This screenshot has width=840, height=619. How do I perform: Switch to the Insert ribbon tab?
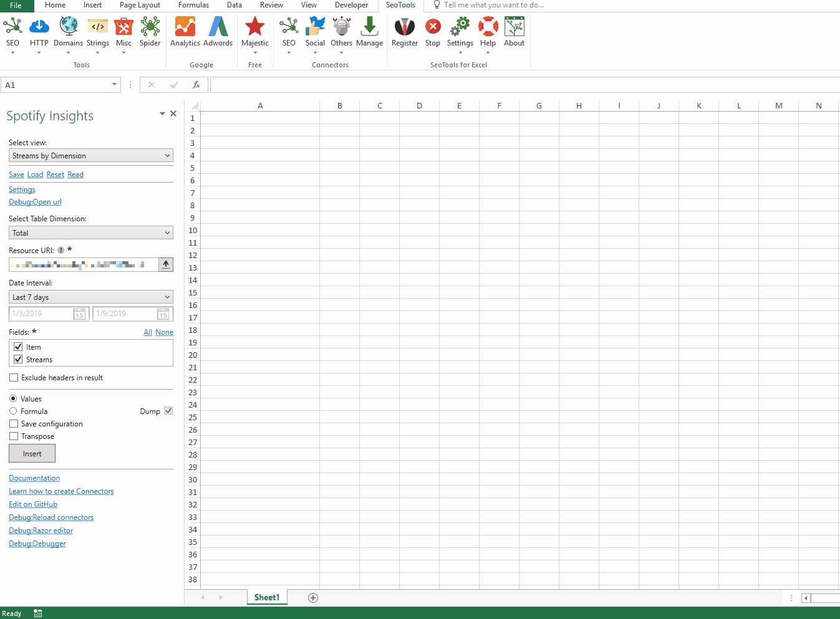tap(92, 5)
